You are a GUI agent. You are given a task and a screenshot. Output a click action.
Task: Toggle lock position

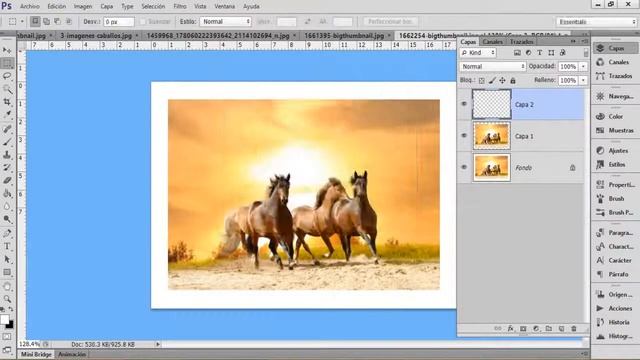tap(502, 80)
